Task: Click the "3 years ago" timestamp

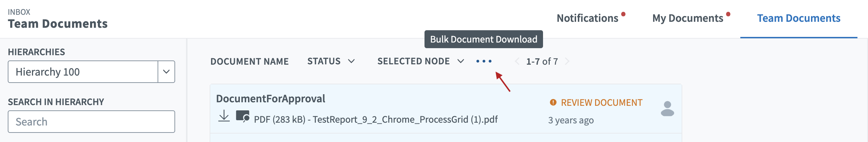Action: coord(571,120)
